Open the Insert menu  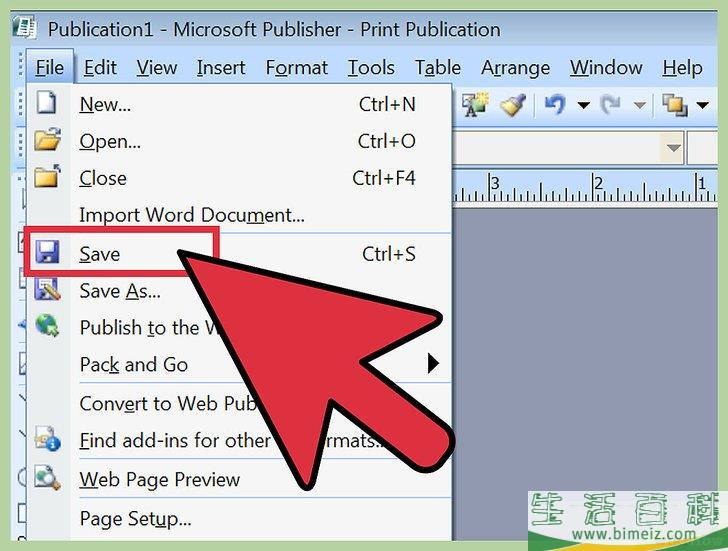pyautogui.click(x=221, y=68)
